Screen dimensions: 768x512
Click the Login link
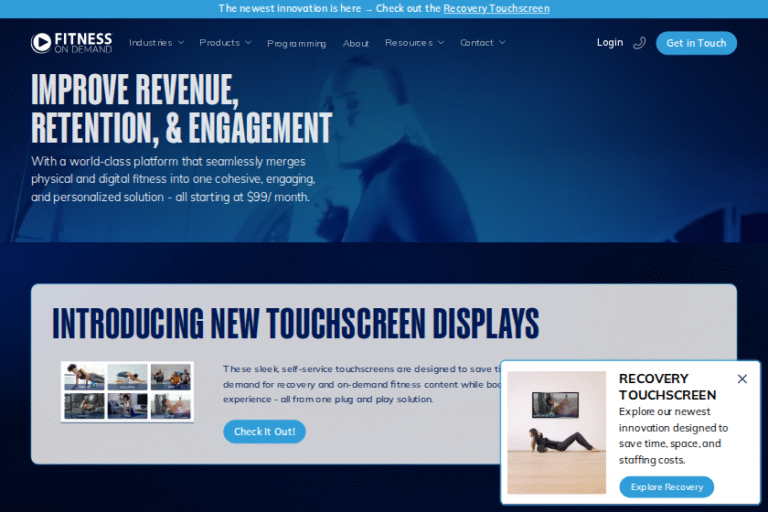tap(609, 43)
